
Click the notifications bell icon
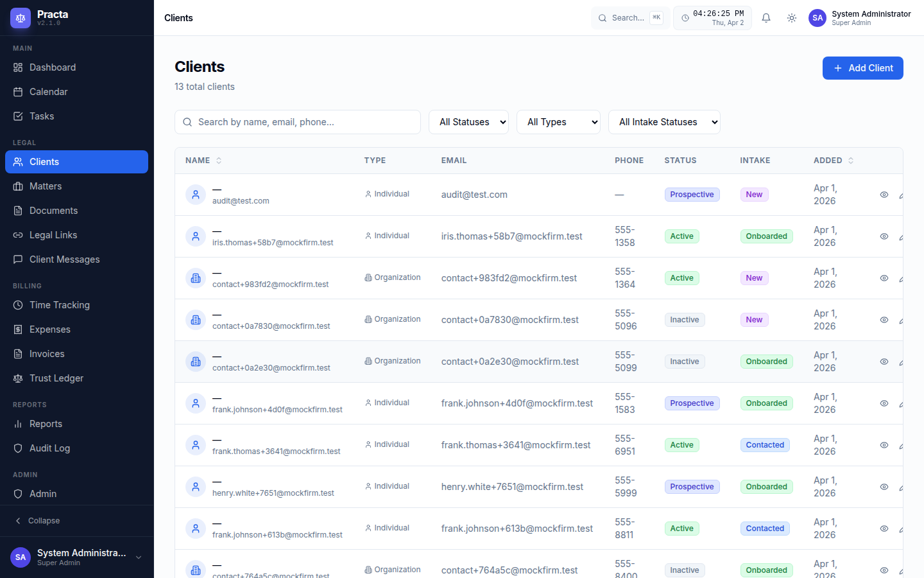point(766,18)
